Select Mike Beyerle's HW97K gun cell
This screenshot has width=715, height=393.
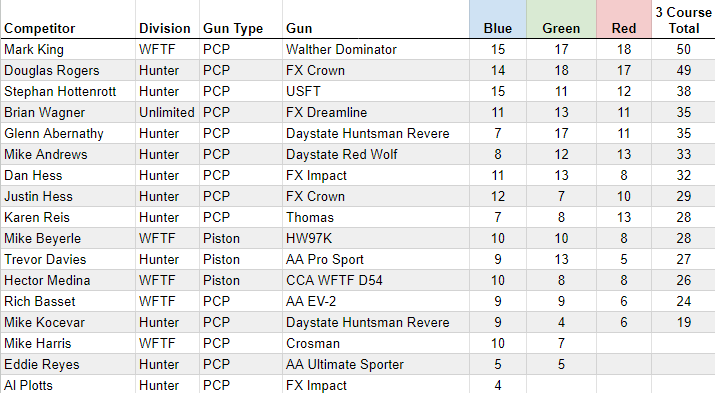[376, 238]
